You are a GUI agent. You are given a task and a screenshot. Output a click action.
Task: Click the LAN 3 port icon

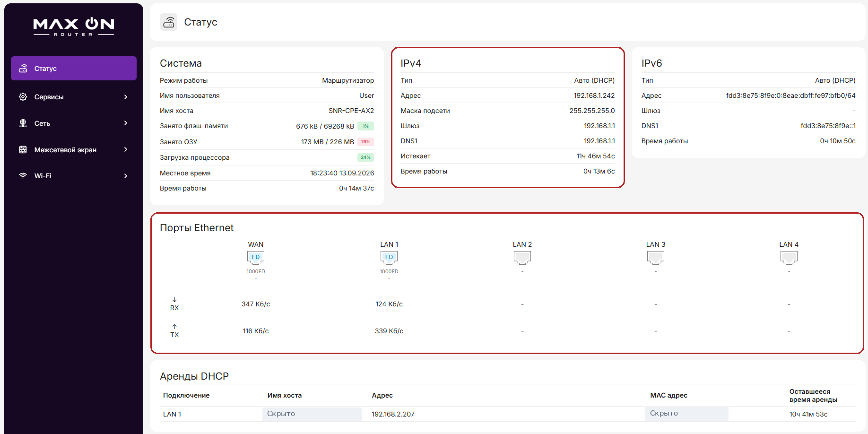656,258
